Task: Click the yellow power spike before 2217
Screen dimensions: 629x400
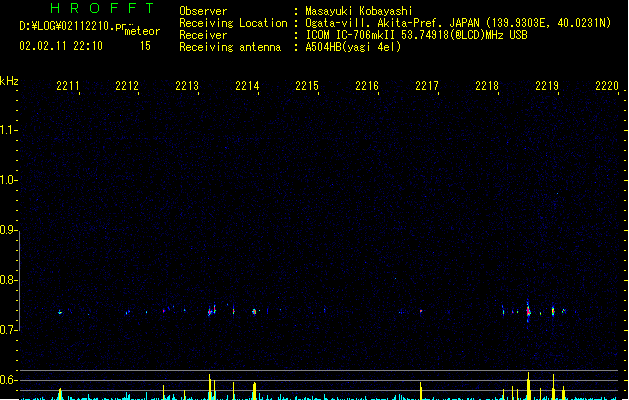Action: point(421,391)
